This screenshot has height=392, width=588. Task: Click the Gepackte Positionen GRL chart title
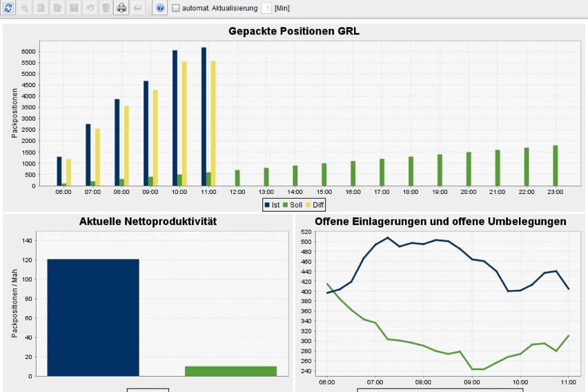pos(294,31)
